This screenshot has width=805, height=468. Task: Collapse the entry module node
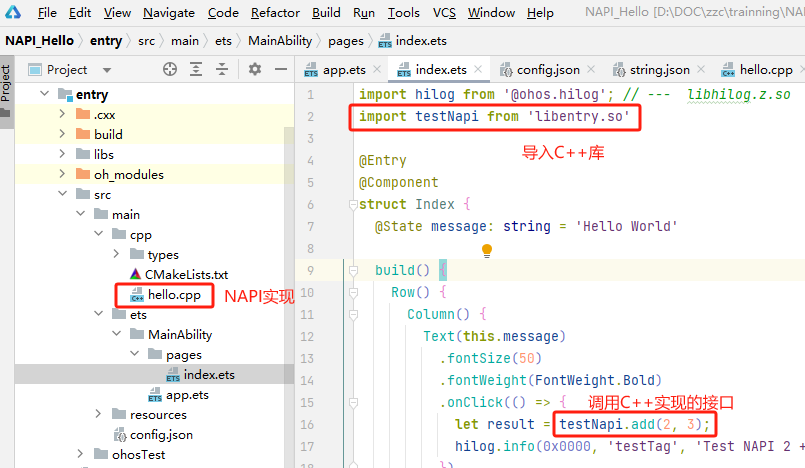pos(45,93)
